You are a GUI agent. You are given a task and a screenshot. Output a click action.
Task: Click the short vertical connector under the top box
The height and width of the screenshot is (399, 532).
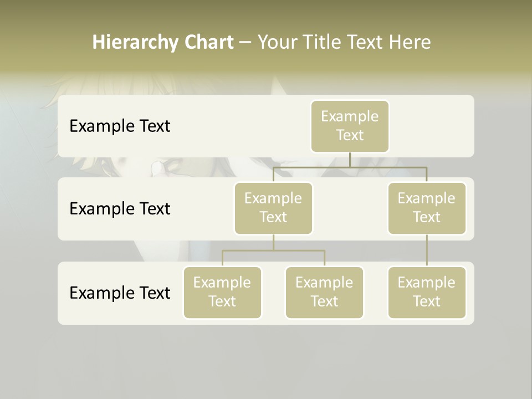(x=350, y=160)
